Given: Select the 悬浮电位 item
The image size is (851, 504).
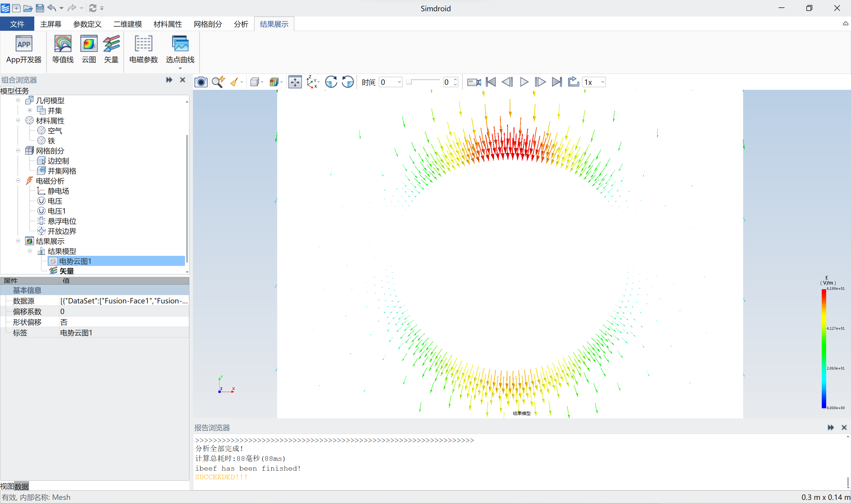Looking at the screenshot, I should point(62,221).
